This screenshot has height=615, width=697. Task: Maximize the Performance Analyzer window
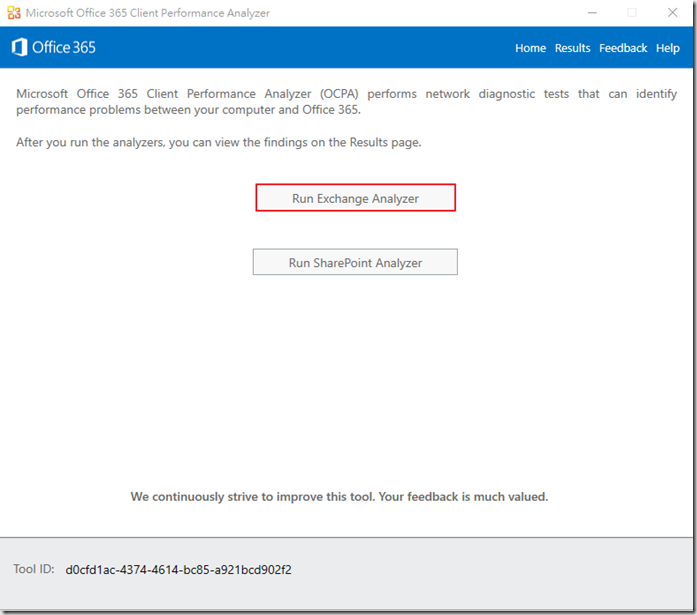click(631, 13)
